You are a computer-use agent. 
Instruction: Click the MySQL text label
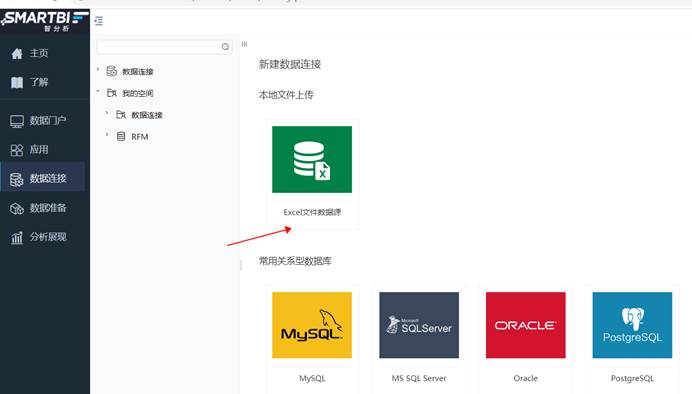point(312,378)
